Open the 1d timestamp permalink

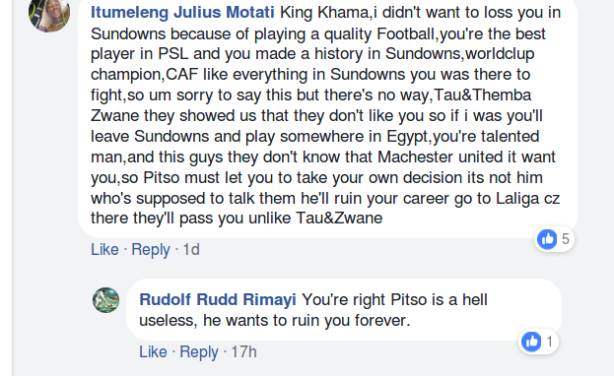pyautogui.click(x=191, y=249)
